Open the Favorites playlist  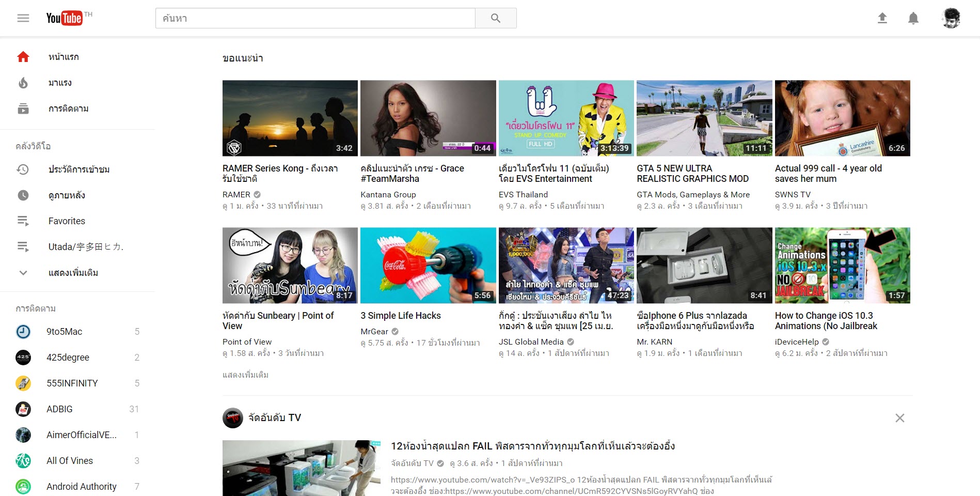[x=67, y=221]
